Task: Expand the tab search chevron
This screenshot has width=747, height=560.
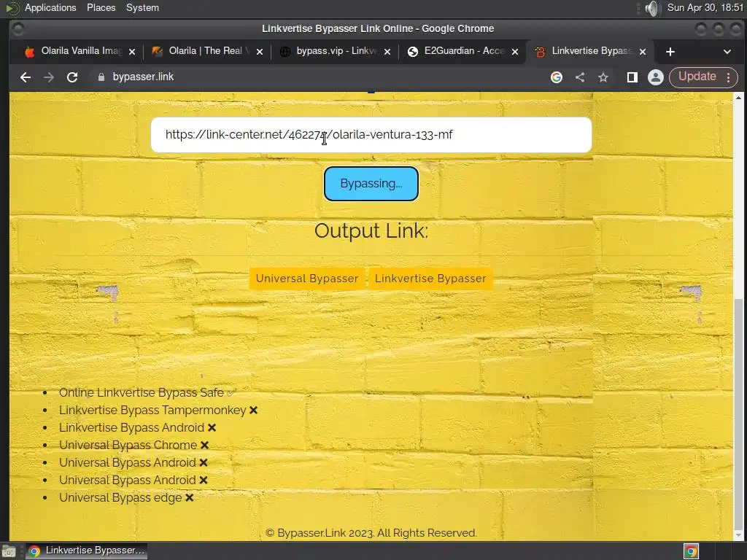Action: point(727,52)
